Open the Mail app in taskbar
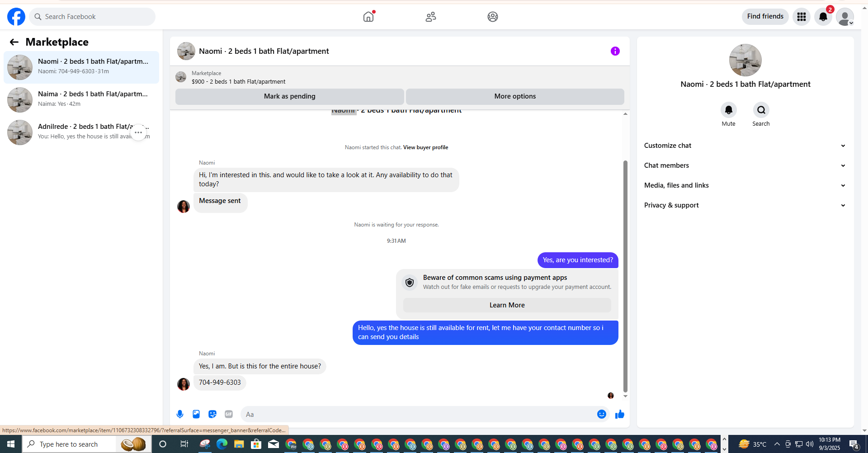This screenshot has width=868, height=453. [x=274, y=444]
